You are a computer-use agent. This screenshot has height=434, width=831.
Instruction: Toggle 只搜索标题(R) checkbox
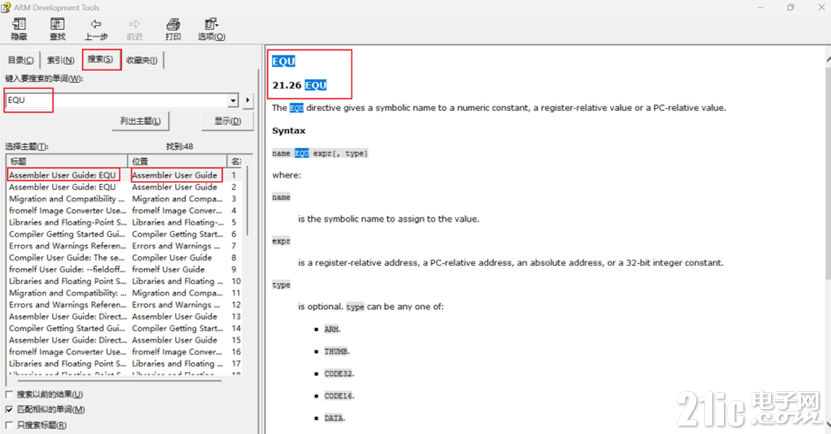point(9,425)
